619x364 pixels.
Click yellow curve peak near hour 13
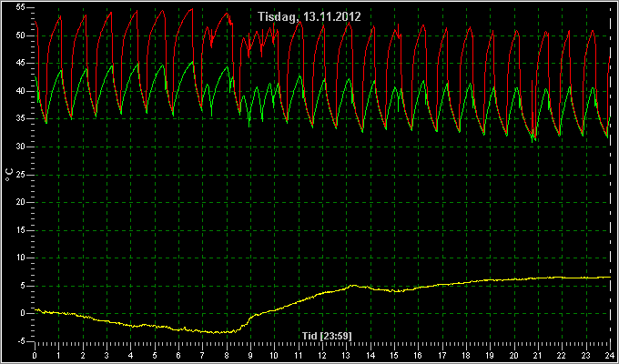pos(353,285)
